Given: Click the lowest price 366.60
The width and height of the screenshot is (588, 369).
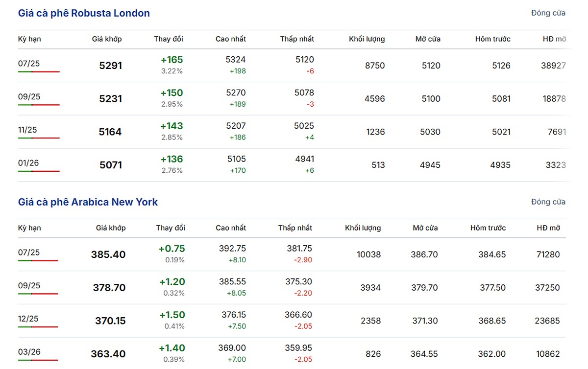Looking at the screenshot, I should (298, 315).
